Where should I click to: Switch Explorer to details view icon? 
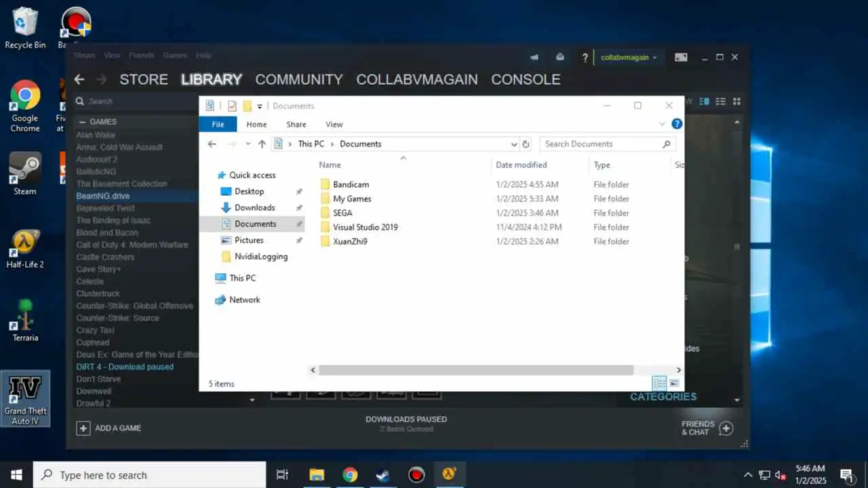[x=659, y=384]
